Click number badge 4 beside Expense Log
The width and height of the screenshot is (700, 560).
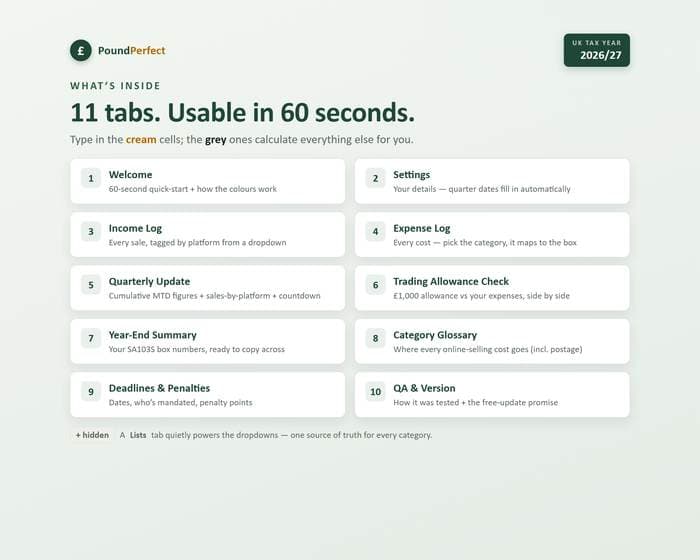point(375,231)
